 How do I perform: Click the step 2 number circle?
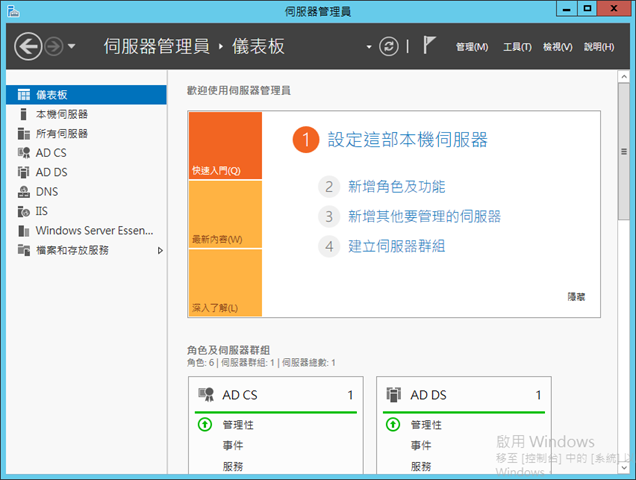(x=329, y=187)
